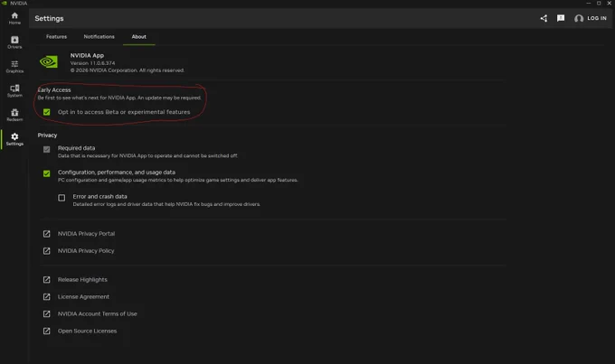This screenshot has height=364, width=615.
Task: Open NVIDIA Privacy Portal link
Action: (x=86, y=234)
